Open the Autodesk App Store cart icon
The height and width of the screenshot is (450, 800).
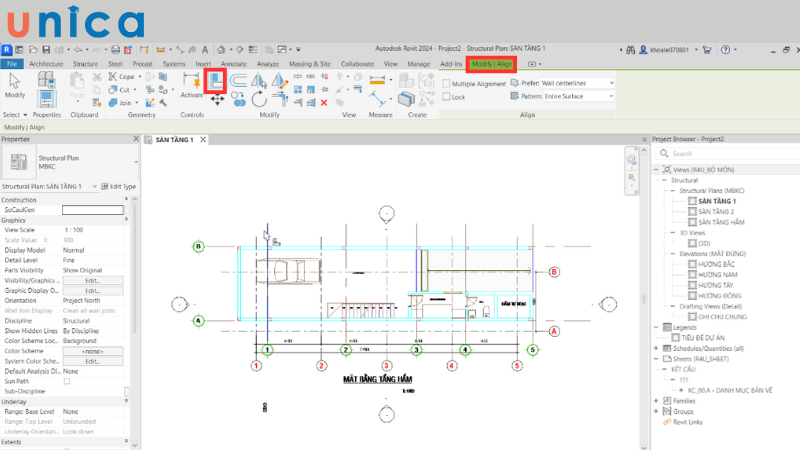coord(707,49)
